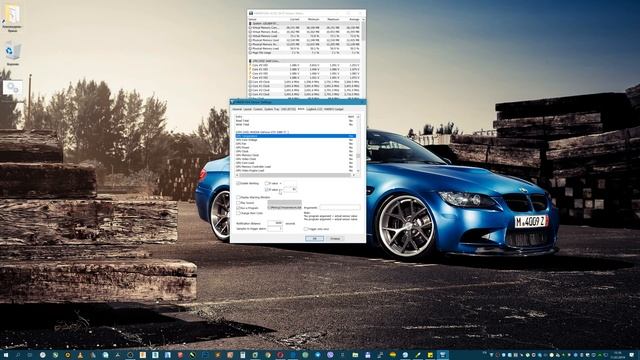Select the GPU Memory Controller Load row
This screenshot has width=640, height=360.
pos(295,167)
